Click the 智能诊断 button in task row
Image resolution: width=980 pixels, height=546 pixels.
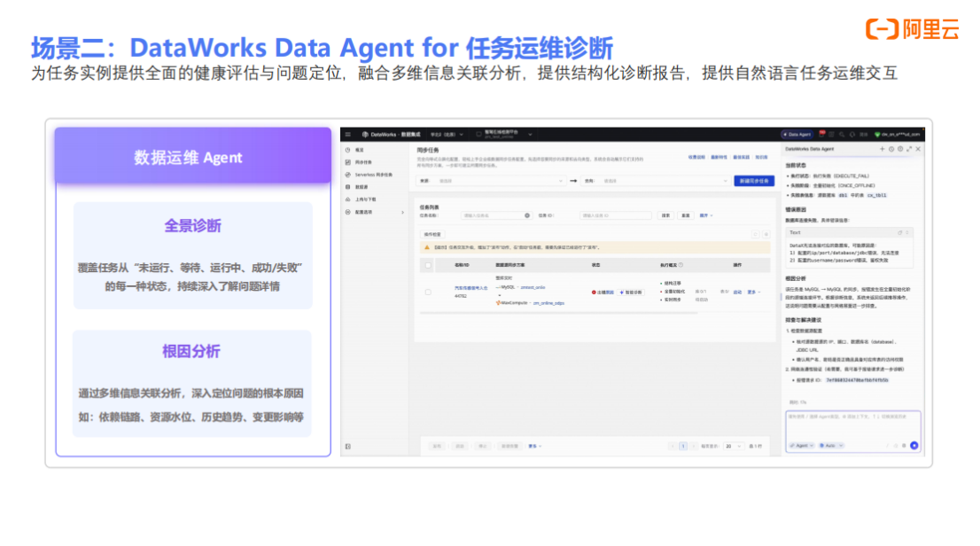(631, 292)
